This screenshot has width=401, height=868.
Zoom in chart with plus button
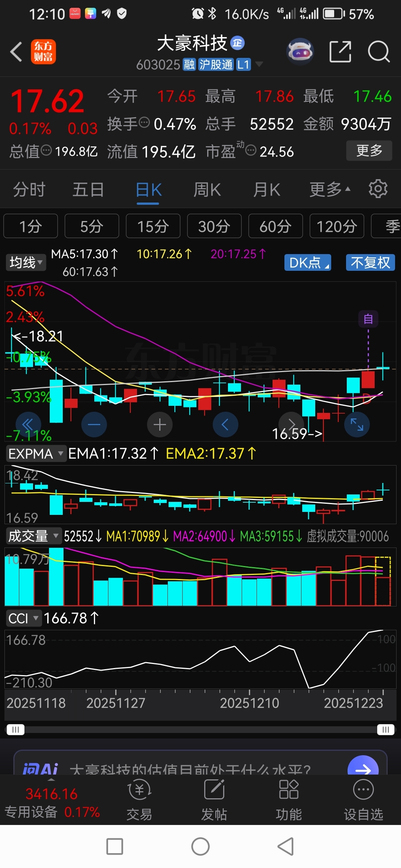click(160, 424)
